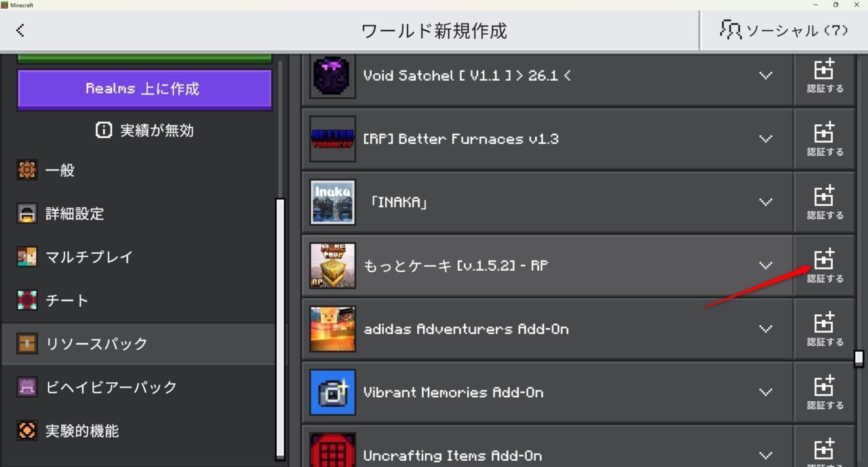Open the ビヘイビアーパック tab
Viewport: 868px width, 467px height.
[139, 388]
